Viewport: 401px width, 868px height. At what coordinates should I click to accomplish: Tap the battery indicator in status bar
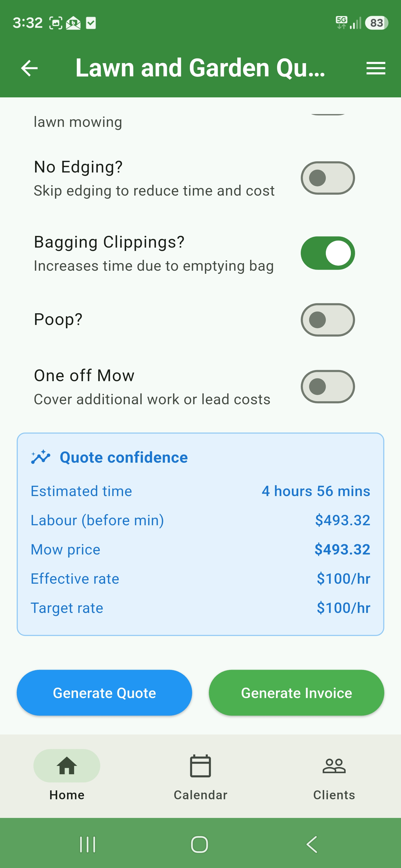[376, 23]
